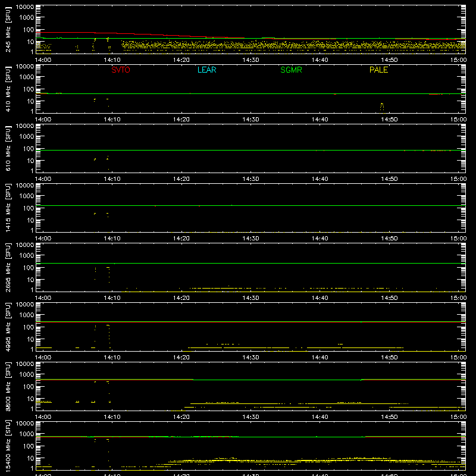Click the 10000 y-axis value of 2695 MHz panel
The width and height of the screenshot is (476, 476).
pyautogui.click(x=25, y=245)
